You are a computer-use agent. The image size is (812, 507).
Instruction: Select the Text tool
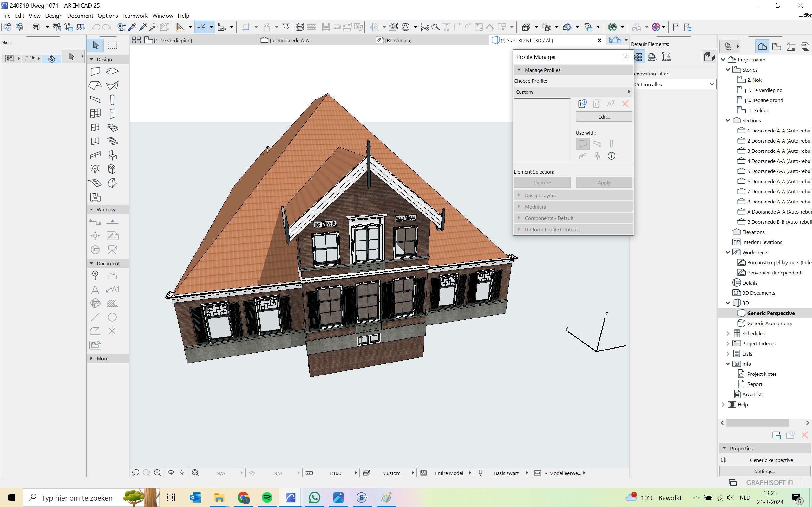95,289
